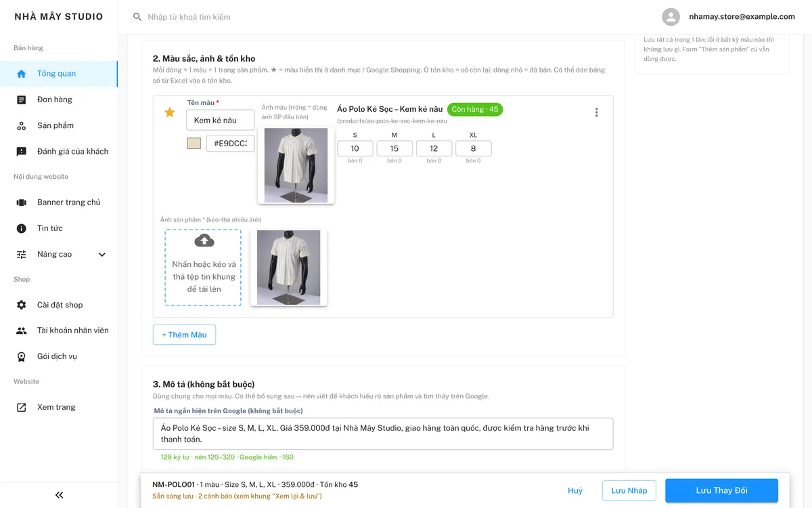
Task: Click the Banner trang chủ icon
Action: click(22, 203)
